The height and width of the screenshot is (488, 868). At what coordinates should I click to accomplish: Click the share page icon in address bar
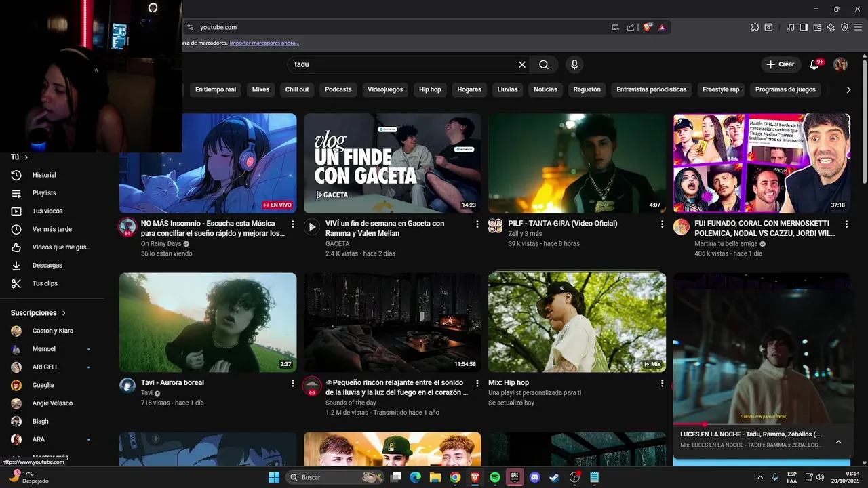click(631, 27)
